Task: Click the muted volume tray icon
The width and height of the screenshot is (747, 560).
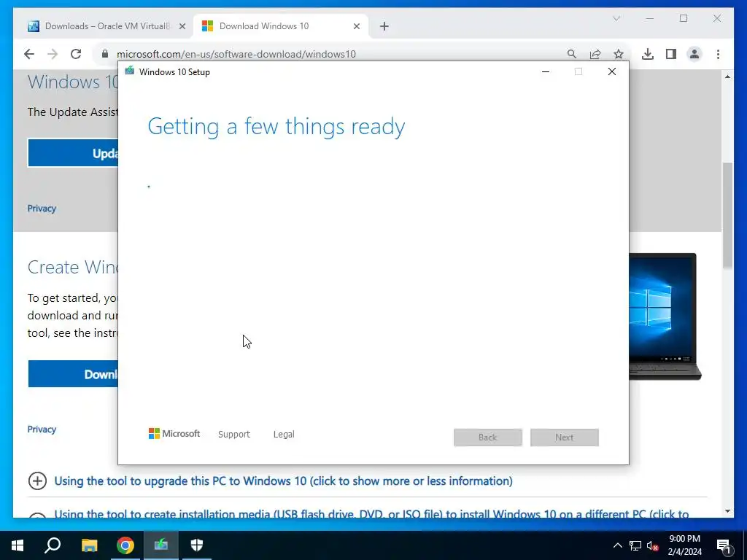Action: click(x=653, y=545)
